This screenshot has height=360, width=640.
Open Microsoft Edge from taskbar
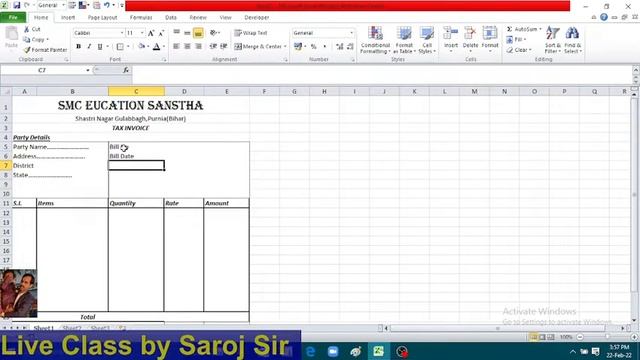click(x=311, y=351)
